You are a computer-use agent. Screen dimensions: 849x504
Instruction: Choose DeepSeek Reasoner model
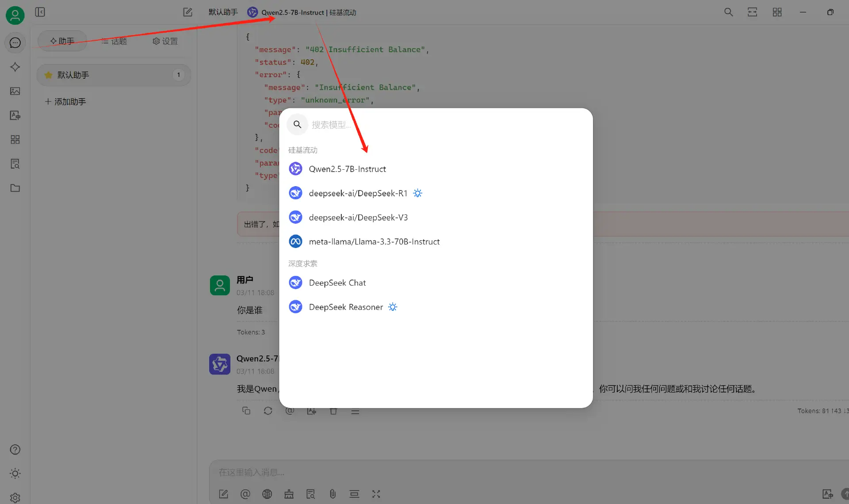click(x=436, y=307)
